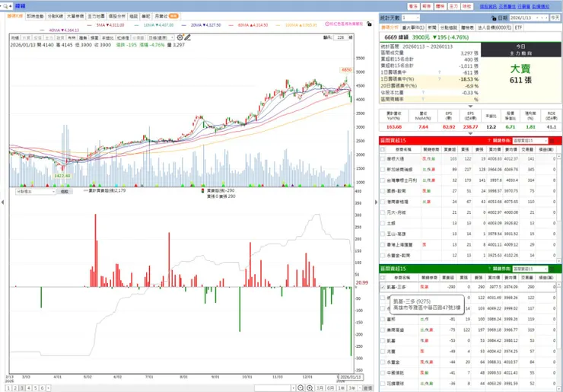Screen dimensions: 563x392
Task: Click the 今天 button
Action: (x=555, y=18)
